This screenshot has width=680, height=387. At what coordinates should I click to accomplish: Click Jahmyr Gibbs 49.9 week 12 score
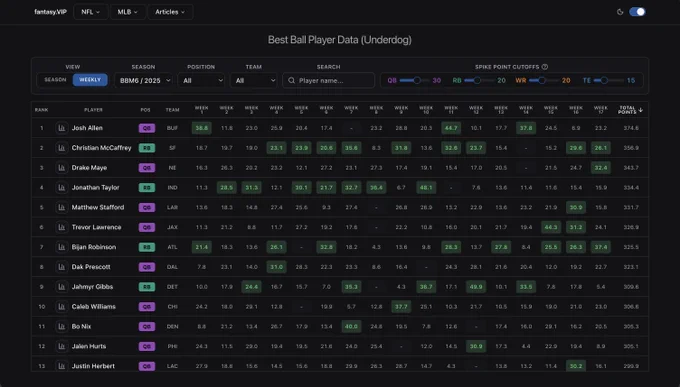476,287
